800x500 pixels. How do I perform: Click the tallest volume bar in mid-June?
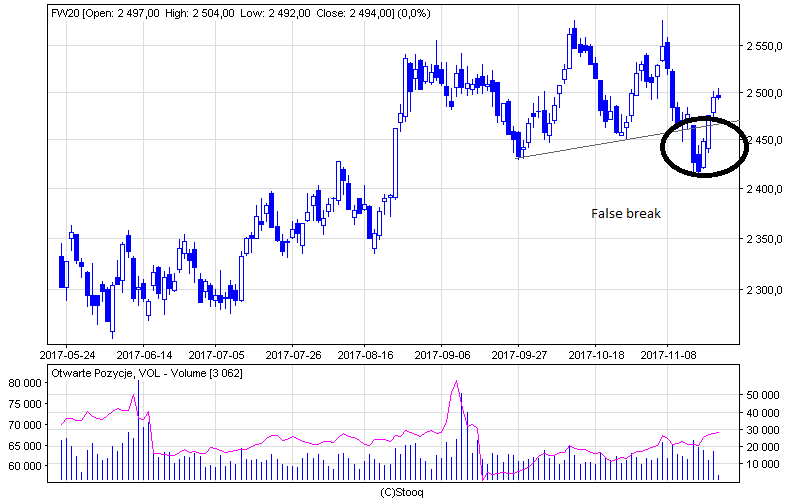coord(138,430)
